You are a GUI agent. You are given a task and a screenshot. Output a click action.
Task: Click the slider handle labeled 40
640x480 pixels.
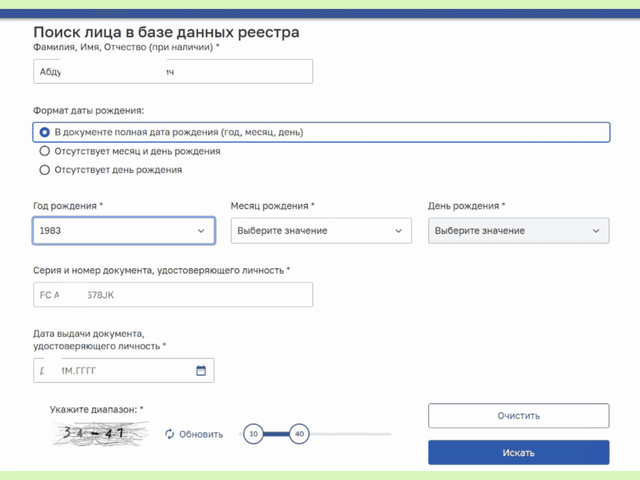299,434
